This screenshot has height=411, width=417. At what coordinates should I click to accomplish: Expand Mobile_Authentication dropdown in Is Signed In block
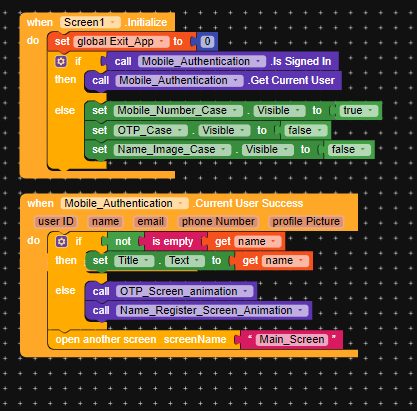coord(202,61)
